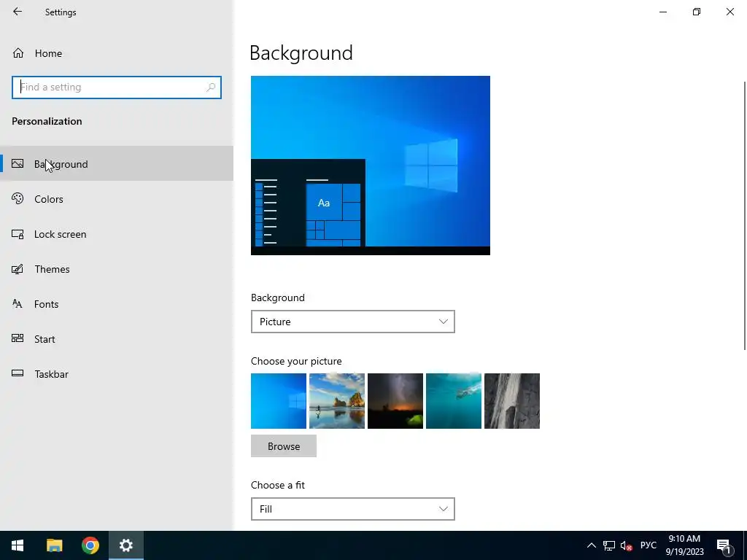This screenshot has width=747, height=560.
Task: Expand the Choose a fit dropdown
Action: click(353, 509)
